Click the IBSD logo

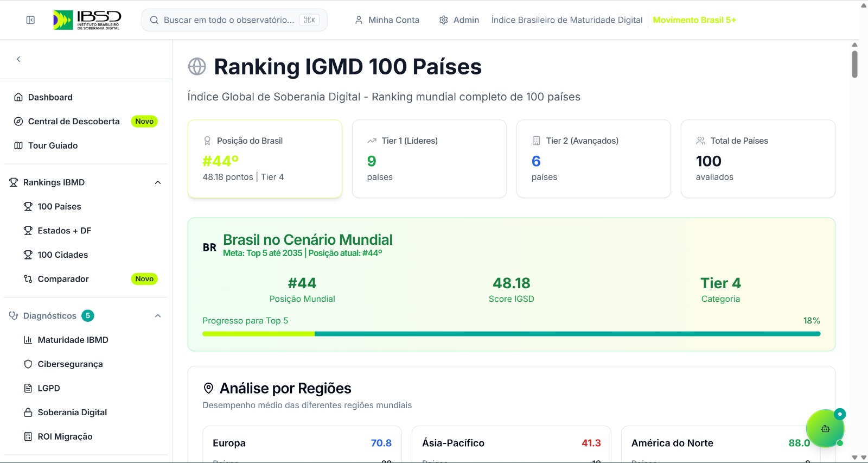click(x=87, y=20)
